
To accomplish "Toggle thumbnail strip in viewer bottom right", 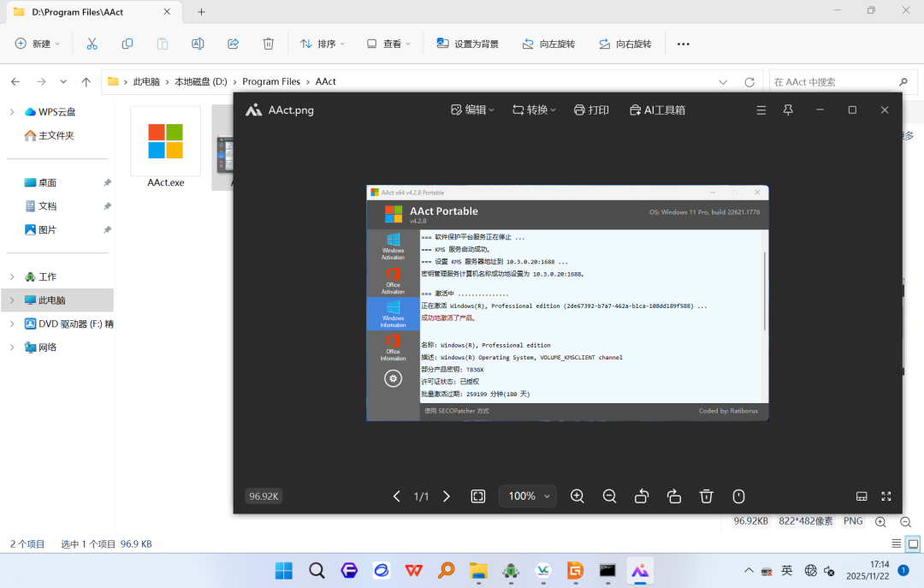I will [x=862, y=496].
